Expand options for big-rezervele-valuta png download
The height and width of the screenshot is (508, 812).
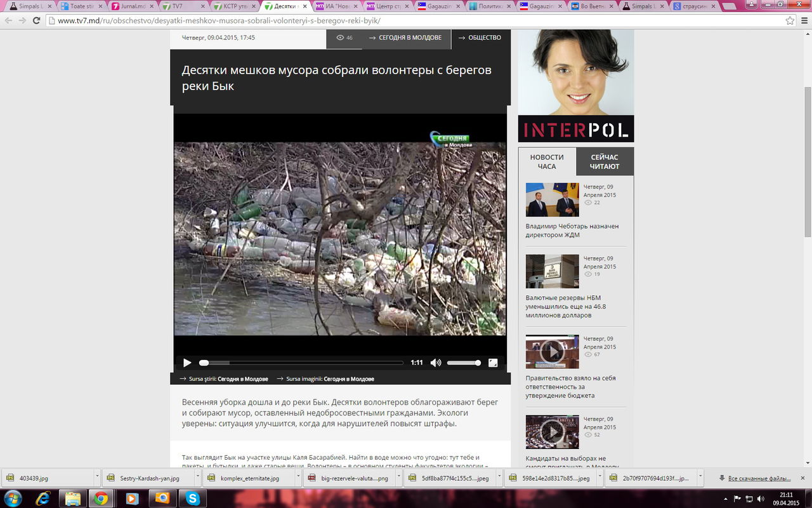pyautogui.click(x=399, y=478)
